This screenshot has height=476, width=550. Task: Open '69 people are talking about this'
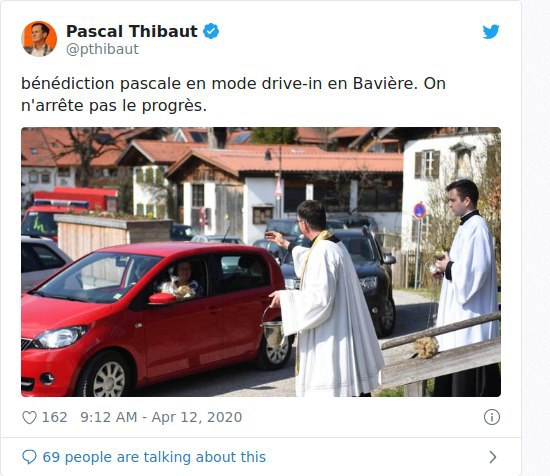[x=154, y=457]
